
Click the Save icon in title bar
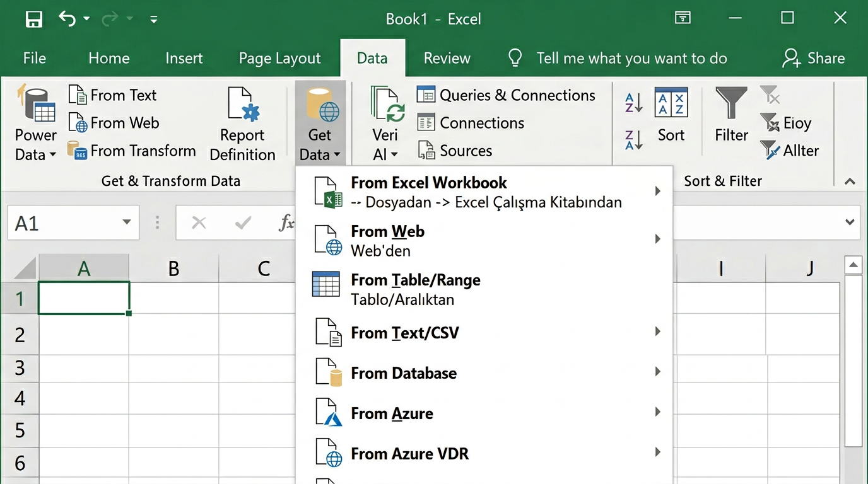(34, 19)
